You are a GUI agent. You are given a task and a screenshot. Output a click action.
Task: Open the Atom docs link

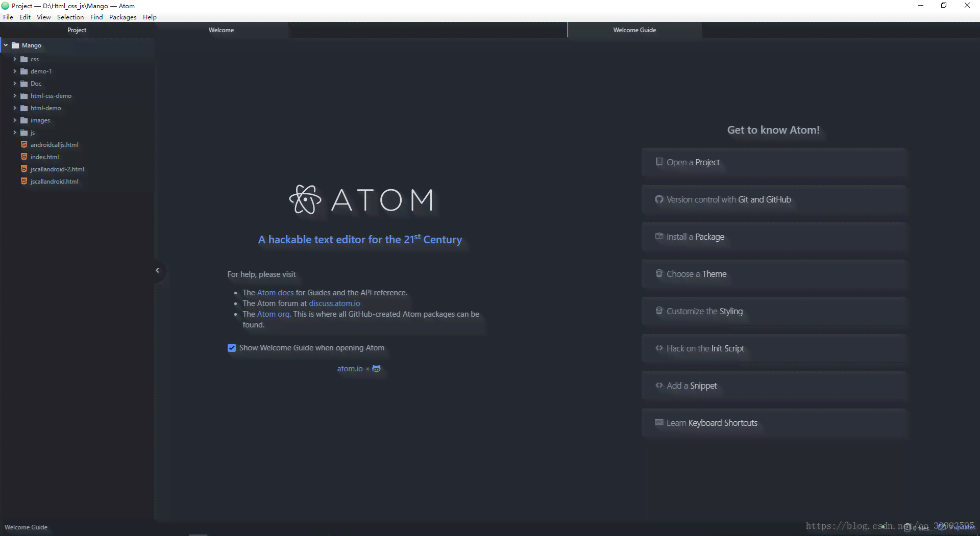click(x=275, y=293)
